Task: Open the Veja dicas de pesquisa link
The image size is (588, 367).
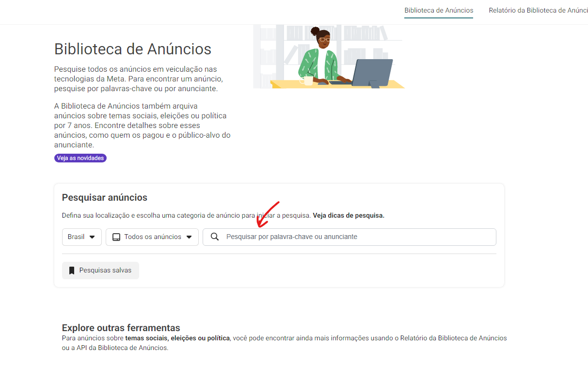Action: 349,215
